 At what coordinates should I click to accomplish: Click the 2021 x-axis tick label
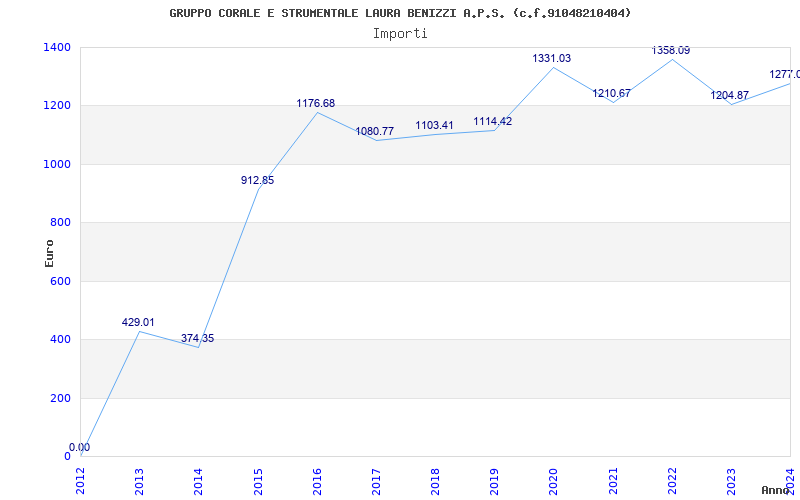(x=613, y=482)
